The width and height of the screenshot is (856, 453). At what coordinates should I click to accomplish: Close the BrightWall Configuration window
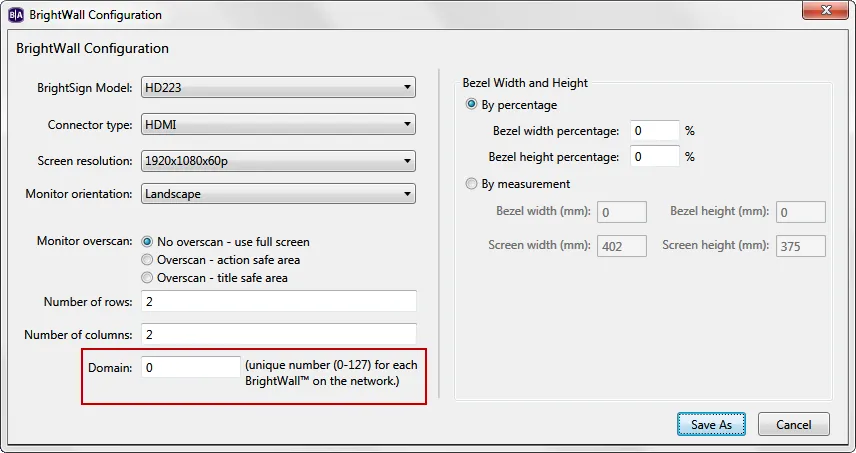point(825,10)
